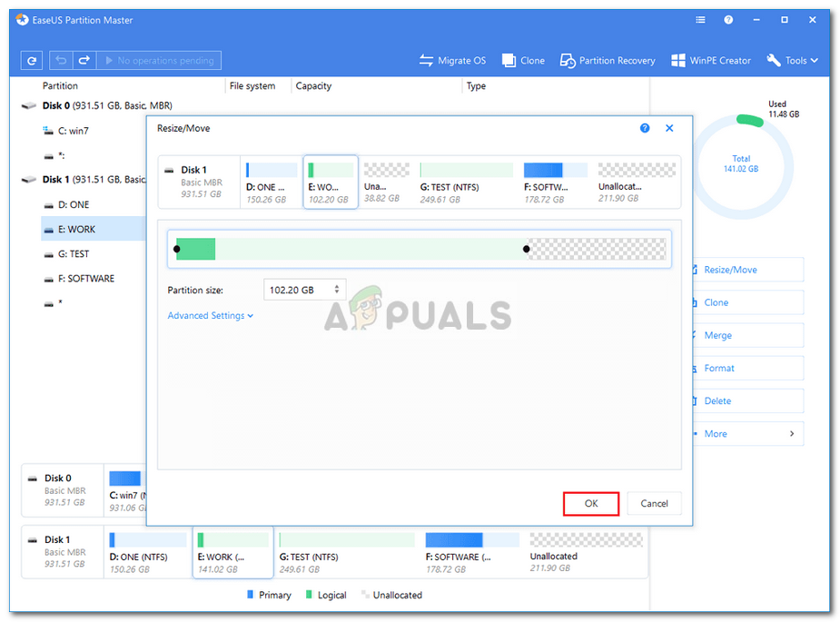This screenshot has height=622, width=840.
Task: Select E: WORK 141.02 GB block in bottom map
Action: point(233,552)
